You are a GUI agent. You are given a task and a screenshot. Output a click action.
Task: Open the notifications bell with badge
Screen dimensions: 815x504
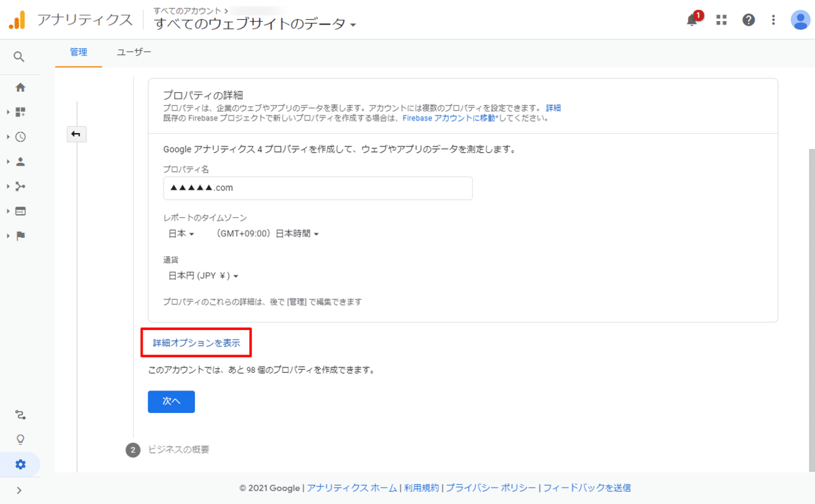691,20
